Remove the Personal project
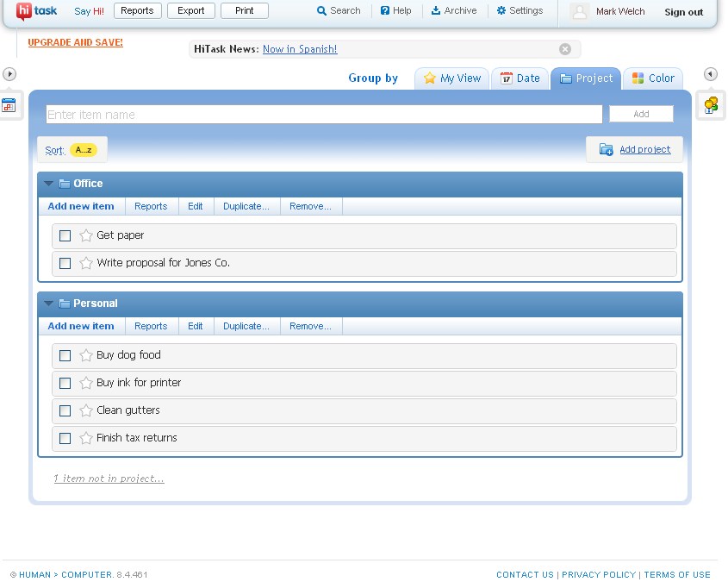728x582 pixels. coord(311,326)
